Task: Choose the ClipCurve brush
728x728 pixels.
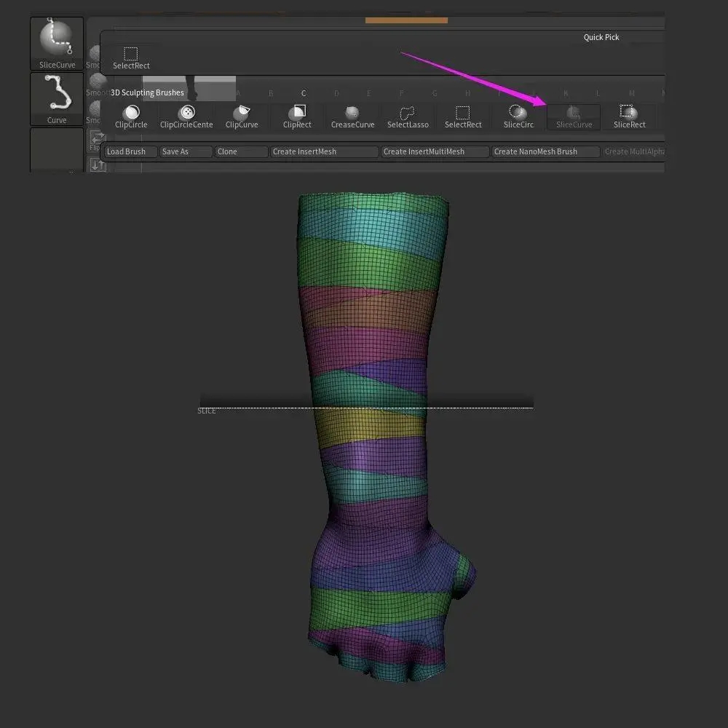Action: point(242,117)
